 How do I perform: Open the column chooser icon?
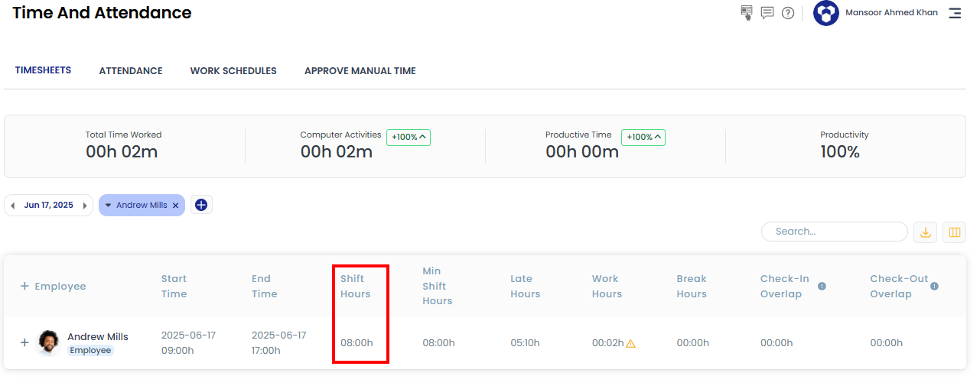(x=954, y=232)
